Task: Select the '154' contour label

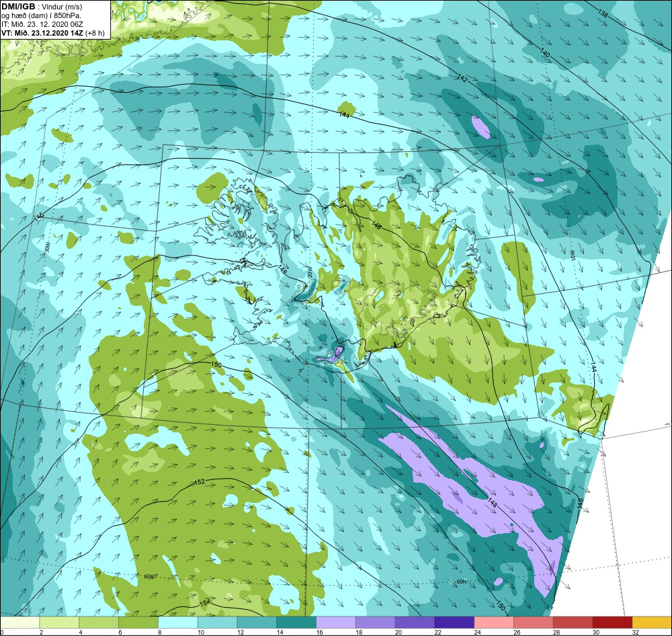Action: pyautogui.click(x=205, y=602)
